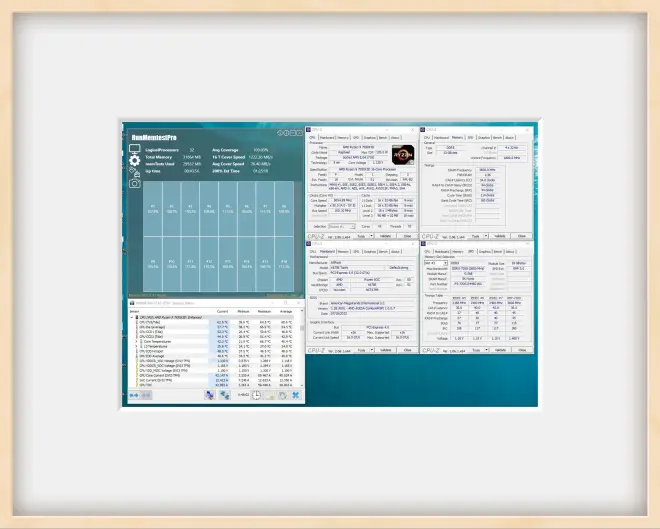The height and width of the screenshot is (529, 660).
Task: Click the Ryzen logo in CPU-Z
Action: pyautogui.click(x=404, y=154)
